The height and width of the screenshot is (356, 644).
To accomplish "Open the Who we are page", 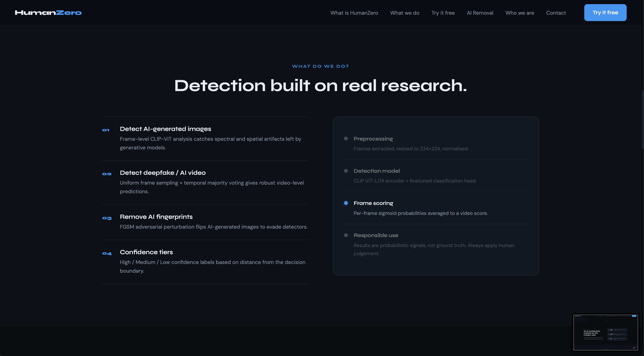I will tap(519, 13).
